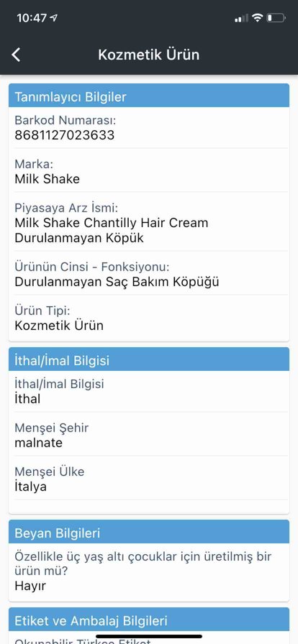Go back using the left chevron arrow
This screenshot has width=298, height=644.
click(16, 55)
